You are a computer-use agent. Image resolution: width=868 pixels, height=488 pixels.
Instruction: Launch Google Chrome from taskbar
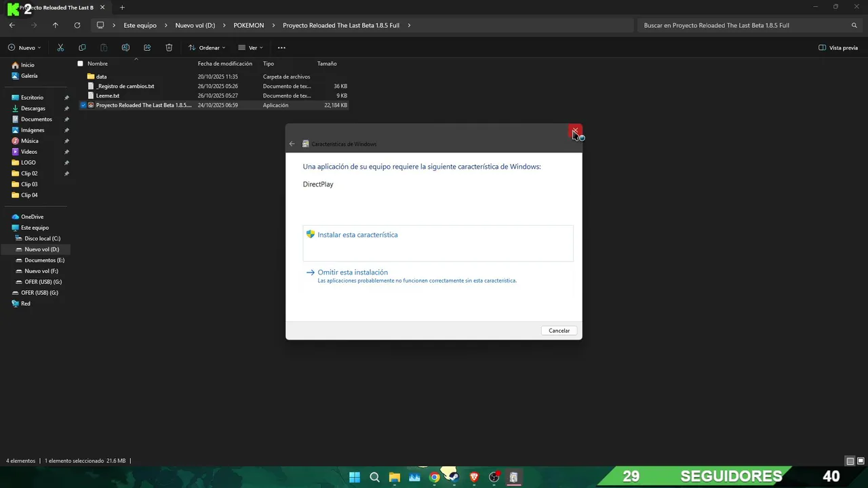click(x=435, y=477)
